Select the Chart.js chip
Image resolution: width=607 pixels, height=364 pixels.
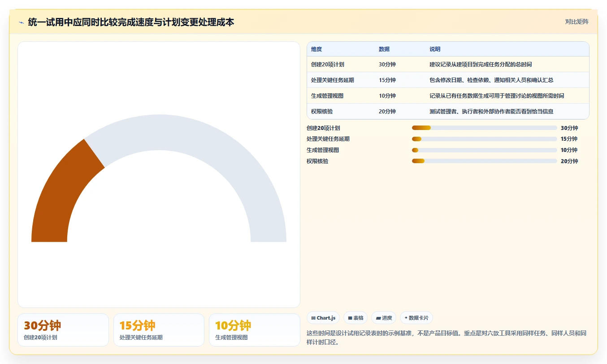(x=323, y=318)
